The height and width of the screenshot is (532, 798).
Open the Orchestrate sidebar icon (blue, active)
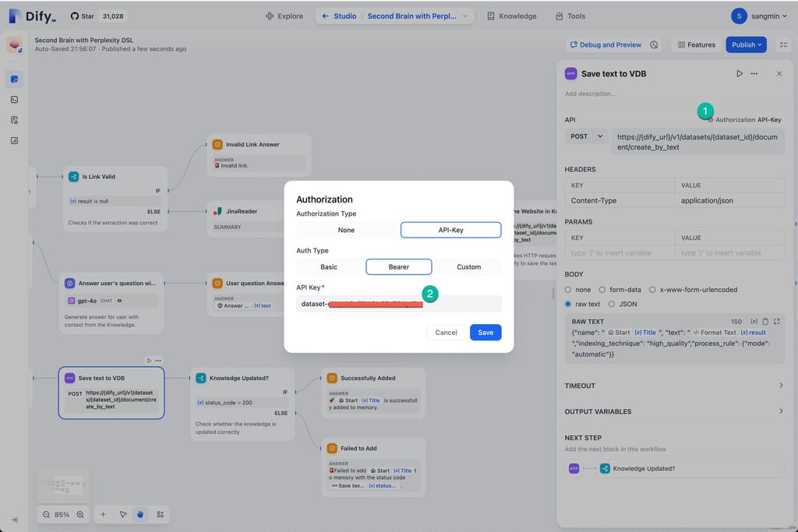pos(14,79)
